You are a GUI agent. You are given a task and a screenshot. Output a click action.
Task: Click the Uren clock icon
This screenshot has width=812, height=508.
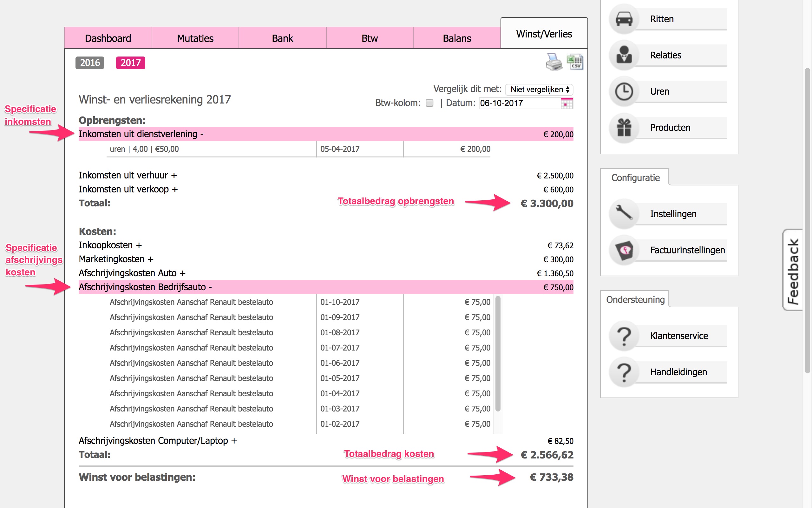(624, 91)
